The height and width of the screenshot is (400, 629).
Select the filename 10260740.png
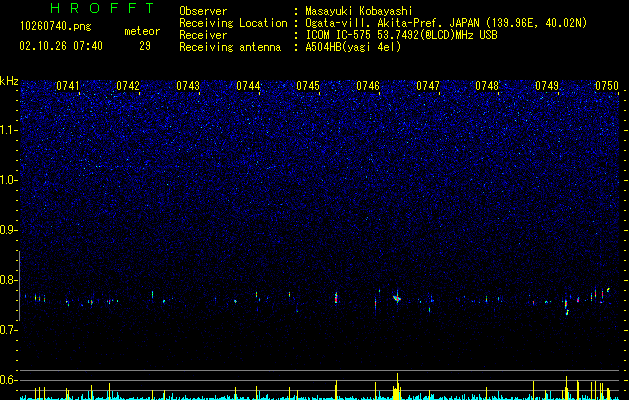coord(56,27)
